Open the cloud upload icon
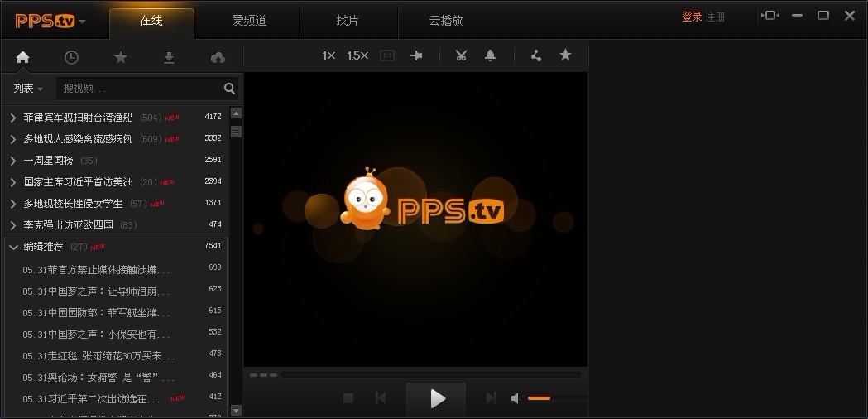 218,57
